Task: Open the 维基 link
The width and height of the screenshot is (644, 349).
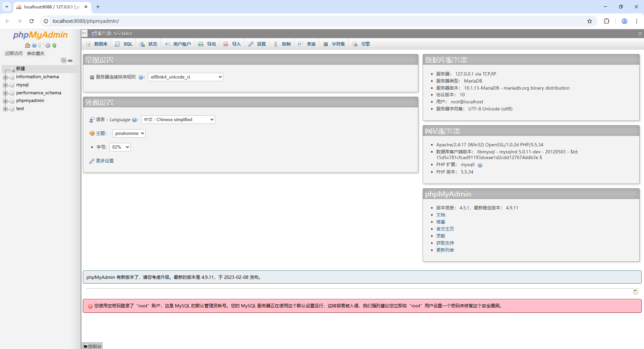Action: (441, 222)
